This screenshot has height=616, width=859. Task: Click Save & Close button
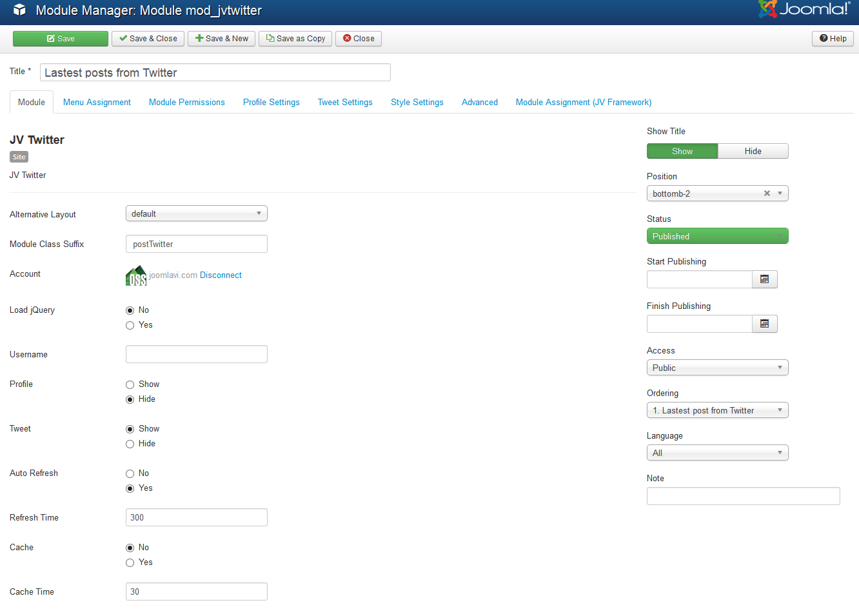[148, 39]
